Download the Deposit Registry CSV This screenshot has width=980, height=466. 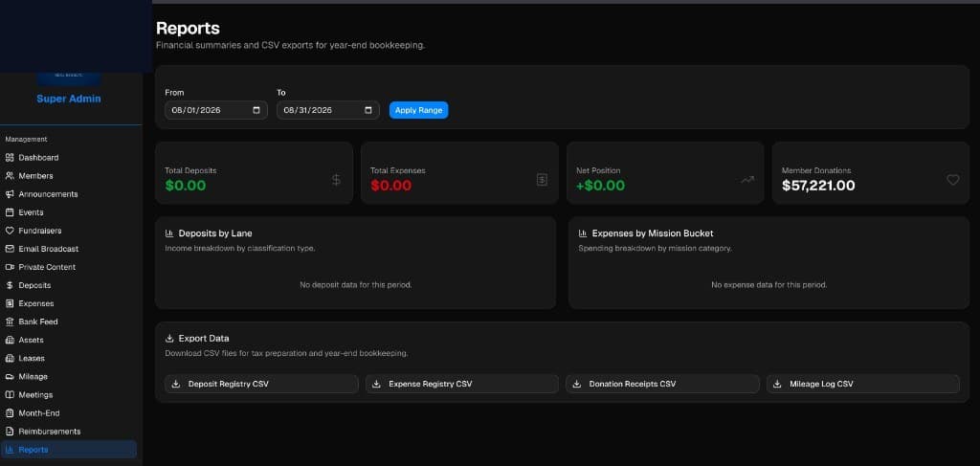pyautogui.click(x=262, y=384)
